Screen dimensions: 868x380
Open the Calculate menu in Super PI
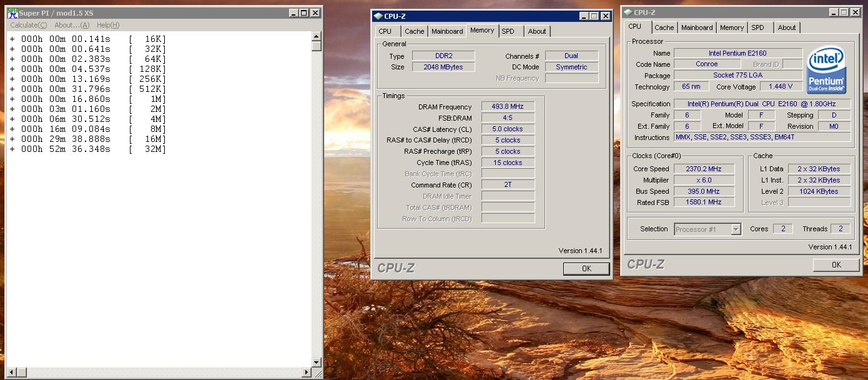[28, 25]
